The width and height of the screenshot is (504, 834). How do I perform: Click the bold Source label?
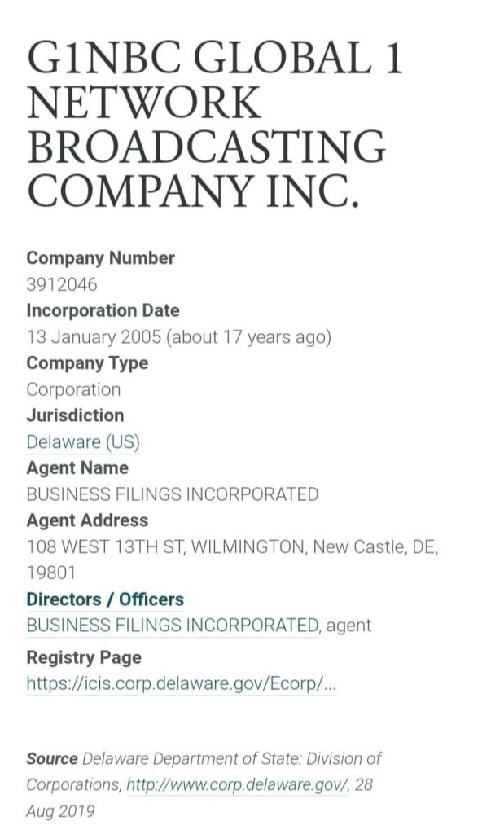coord(52,758)
